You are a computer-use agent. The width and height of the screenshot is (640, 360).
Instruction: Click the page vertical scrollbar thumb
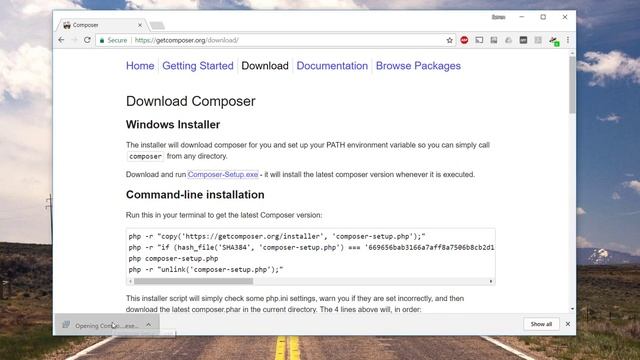click(572, 84)
